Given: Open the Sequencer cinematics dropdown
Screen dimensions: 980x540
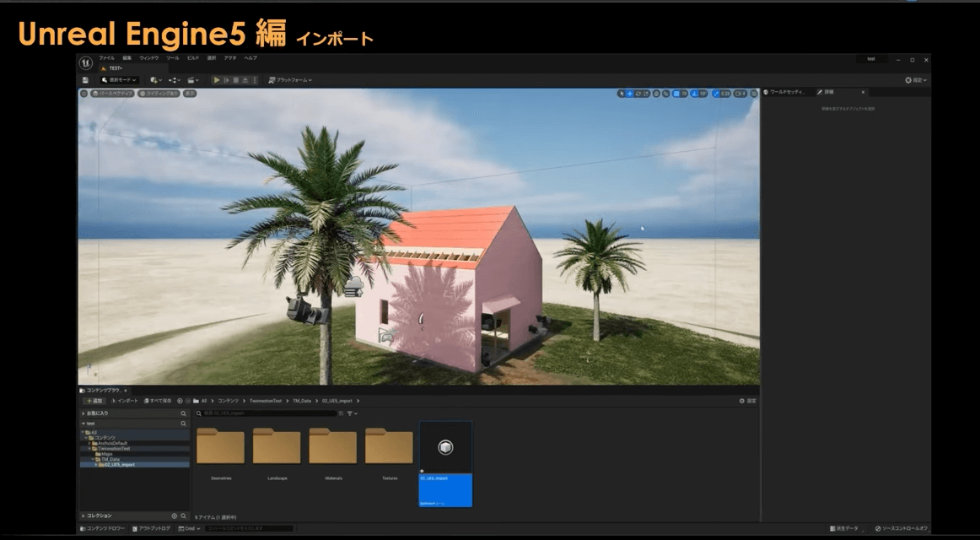Looking at the screenshot, I should point(193,80).
